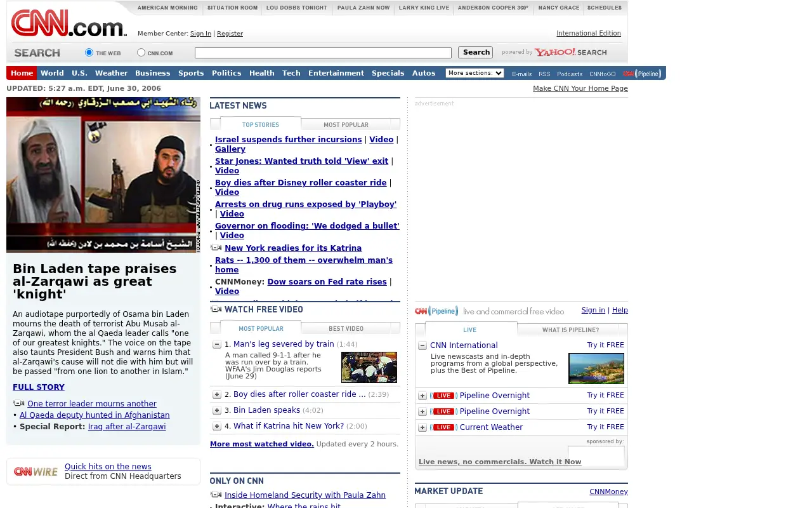Image resolution: width=812 pixels, height=508 pixels.
Task: Click the CNN Wire logo
Action: (x=36, y=471)
